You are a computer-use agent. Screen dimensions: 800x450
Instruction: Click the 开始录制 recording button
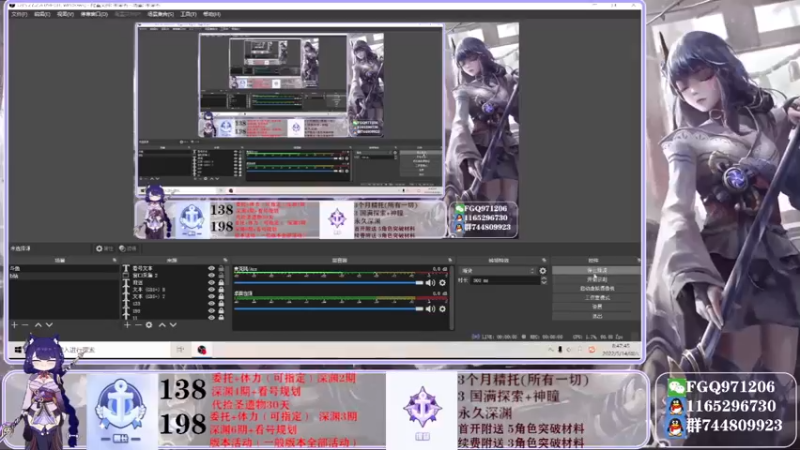596,280
